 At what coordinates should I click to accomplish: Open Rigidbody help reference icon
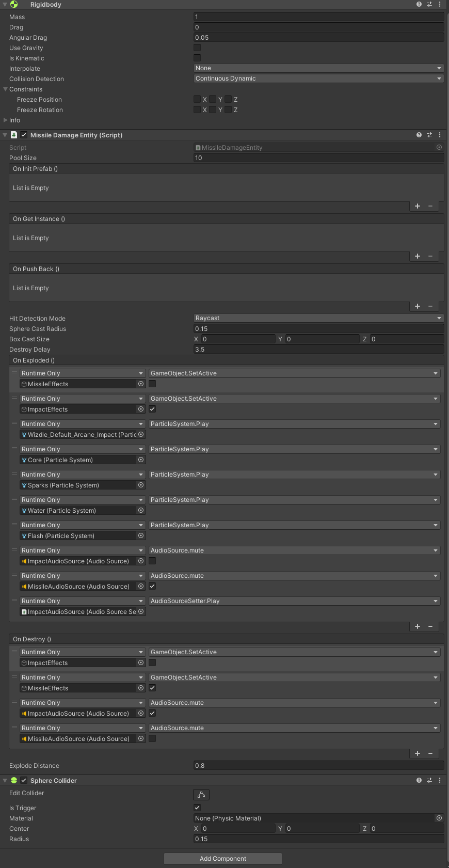419,4
